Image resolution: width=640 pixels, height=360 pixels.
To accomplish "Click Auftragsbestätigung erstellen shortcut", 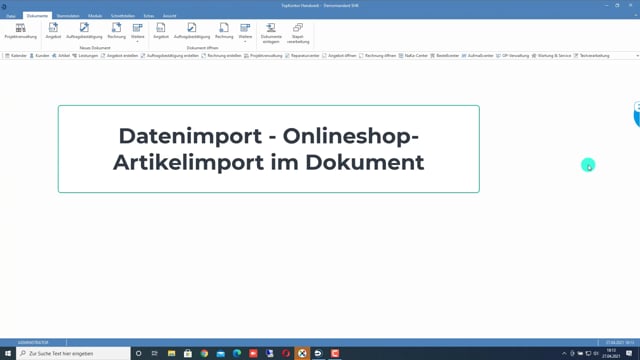I will tap(170, 56).
